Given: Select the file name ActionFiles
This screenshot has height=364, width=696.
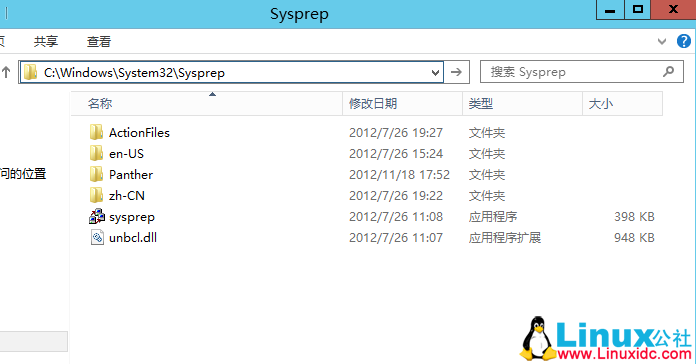Looking at the screenshot, I should 139,133.
